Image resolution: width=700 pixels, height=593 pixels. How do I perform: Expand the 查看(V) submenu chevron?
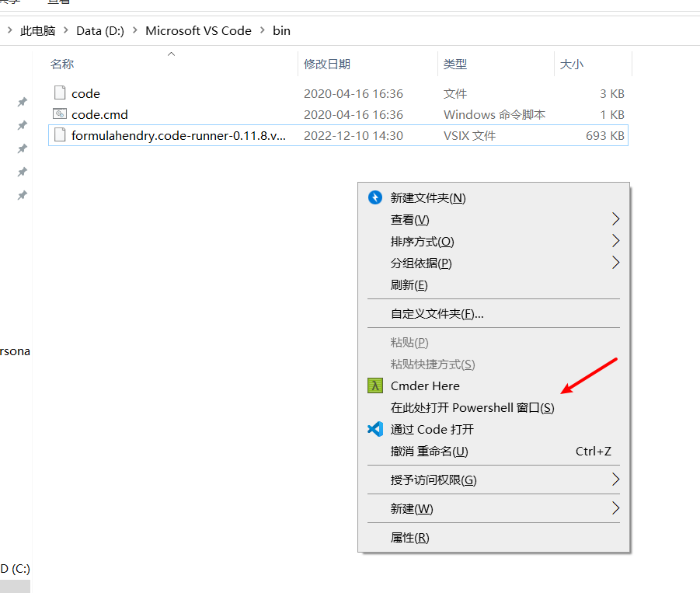tap(615, 219)
